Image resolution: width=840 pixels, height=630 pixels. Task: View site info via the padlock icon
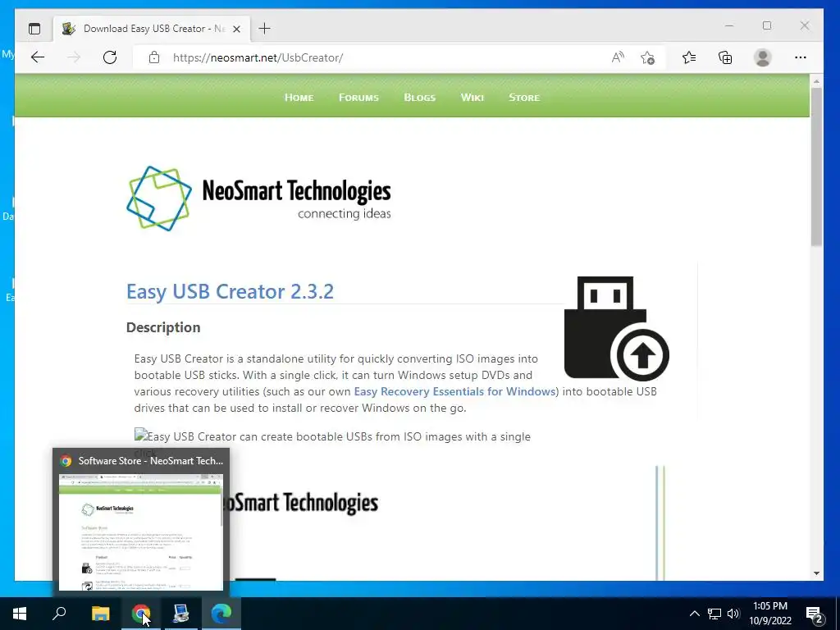click(x=154, y=57)
